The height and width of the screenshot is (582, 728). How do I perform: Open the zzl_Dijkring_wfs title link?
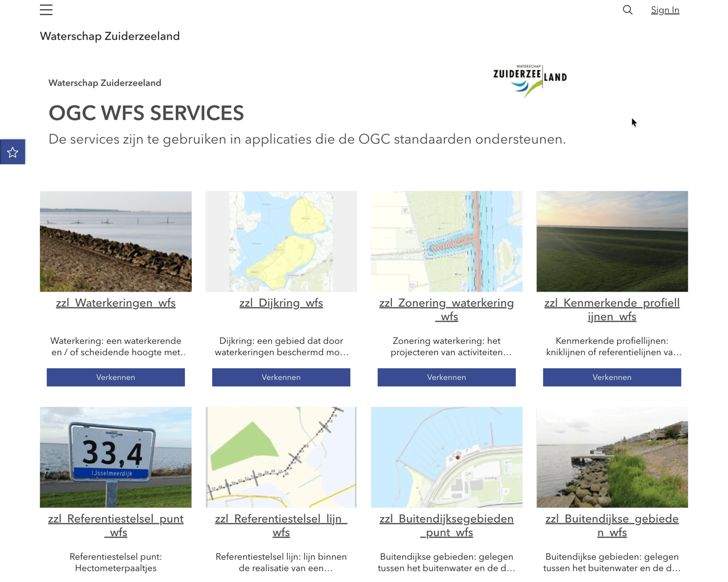tap(281, 303)
